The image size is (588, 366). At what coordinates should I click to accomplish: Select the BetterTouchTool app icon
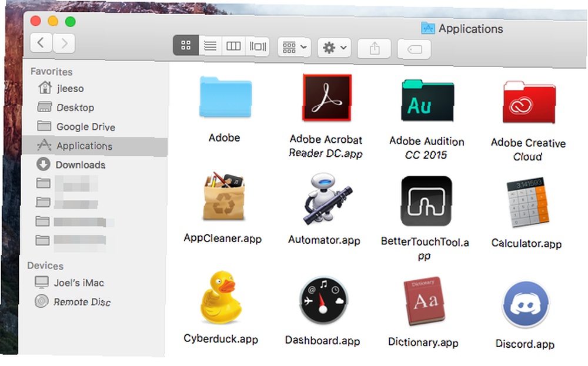pyautogui.click(x=426, y=201)
